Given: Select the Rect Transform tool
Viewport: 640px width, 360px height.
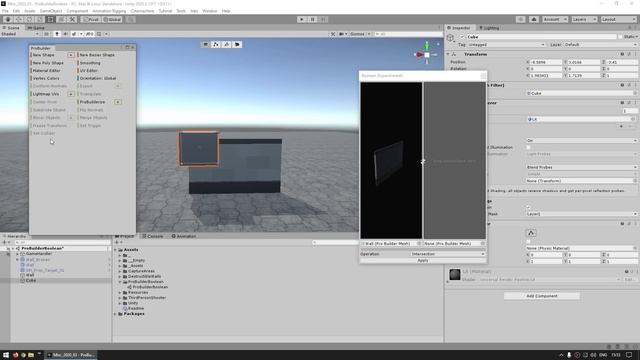Looking at the screenshot, I should point(50,19).
